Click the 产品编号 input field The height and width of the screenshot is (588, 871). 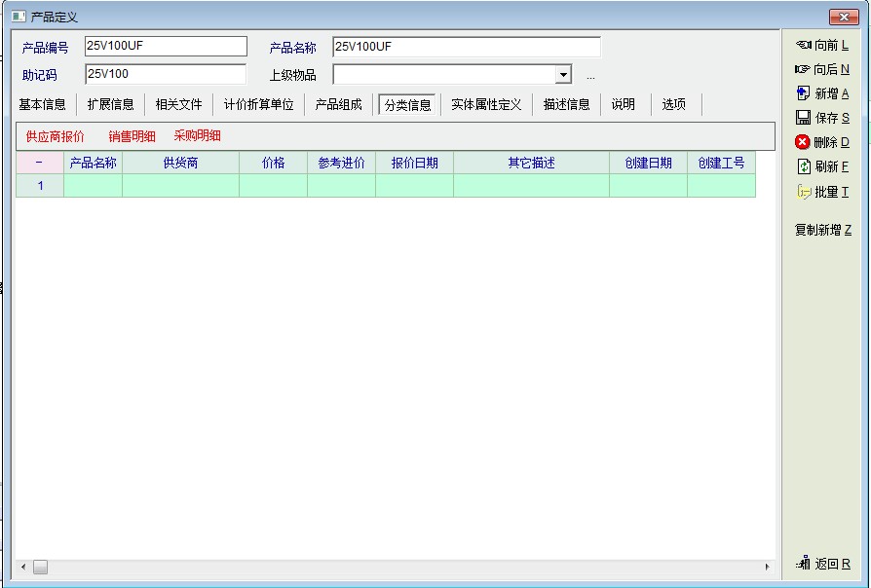[x=166, y=47]
